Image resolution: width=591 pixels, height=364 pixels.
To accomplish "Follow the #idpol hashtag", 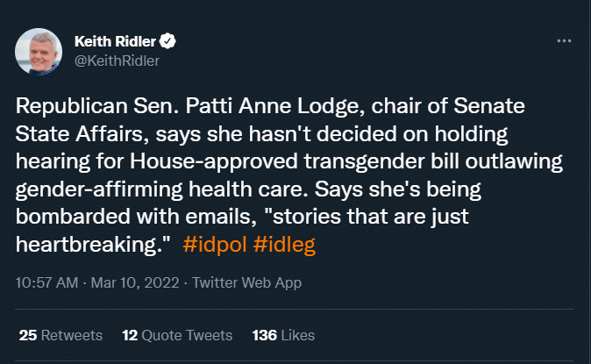I will click(214, 243).
